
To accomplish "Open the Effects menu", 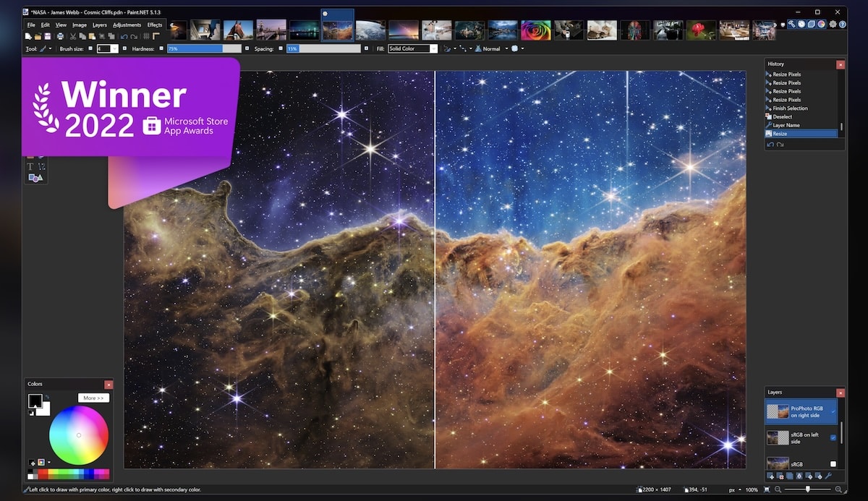I will click(155, 25).
